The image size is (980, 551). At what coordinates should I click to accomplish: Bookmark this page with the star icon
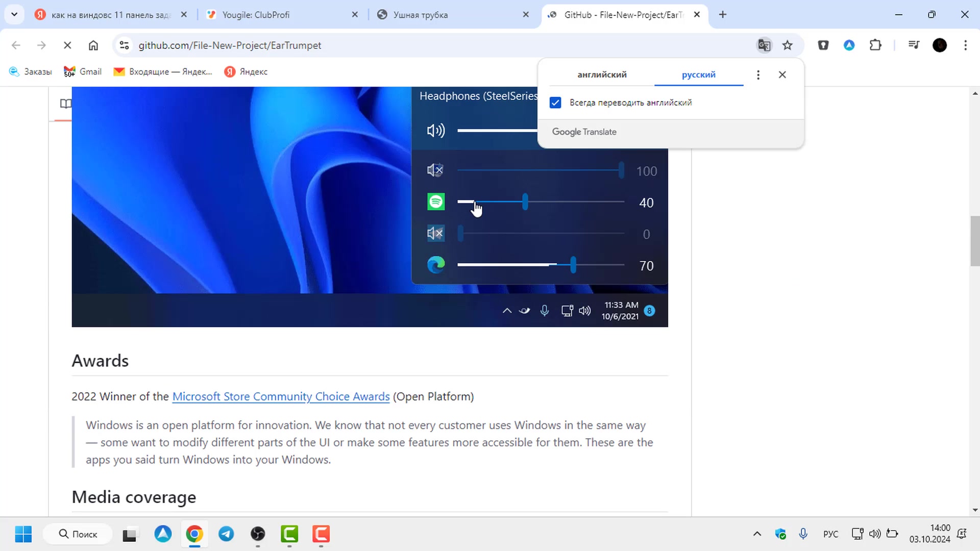788,45
